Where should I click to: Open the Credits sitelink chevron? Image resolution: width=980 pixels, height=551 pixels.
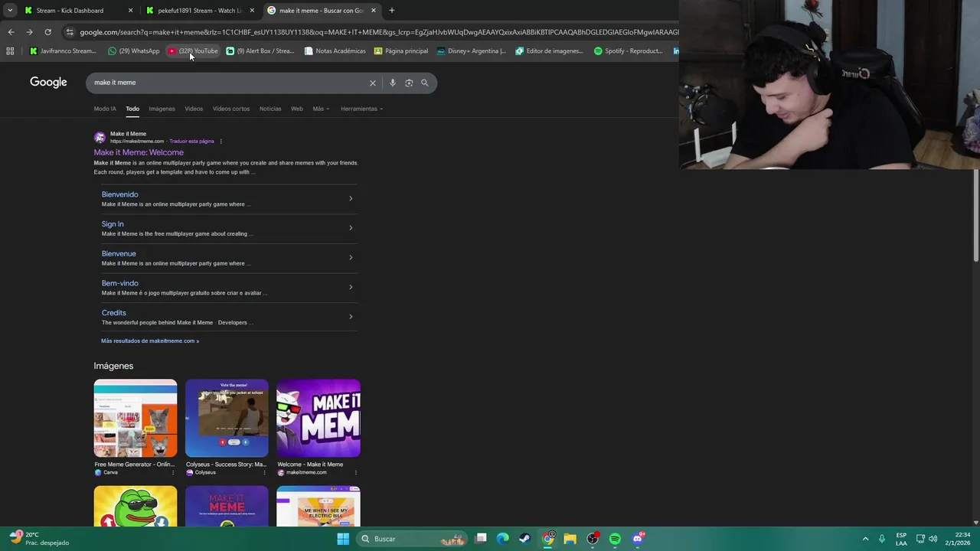(351, 317)
